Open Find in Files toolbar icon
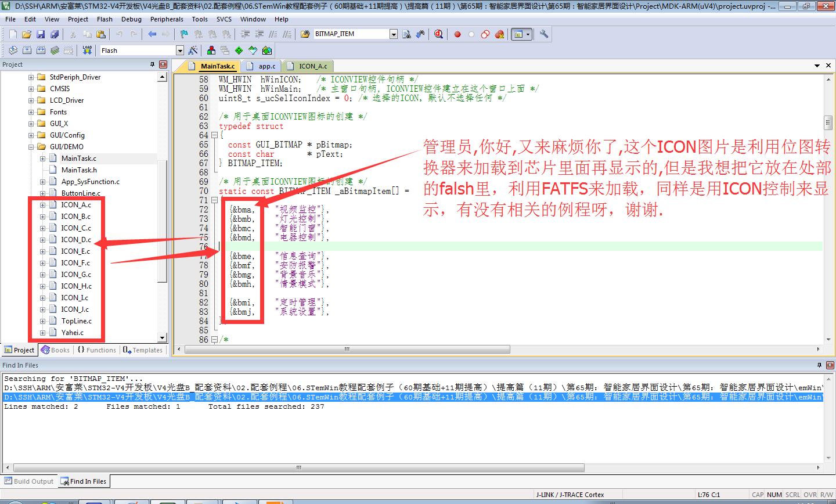 305,34
